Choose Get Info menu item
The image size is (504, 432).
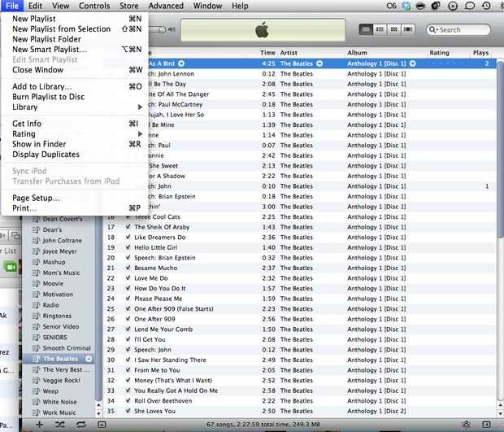75,124
